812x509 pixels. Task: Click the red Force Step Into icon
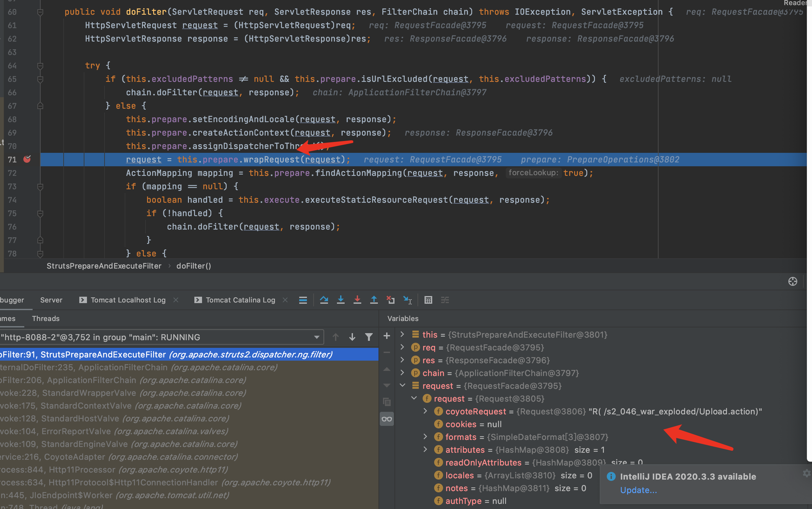tap(357, 300)
